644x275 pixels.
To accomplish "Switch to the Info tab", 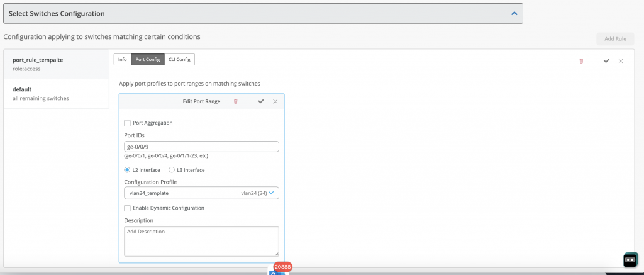I will pos(122,59).
